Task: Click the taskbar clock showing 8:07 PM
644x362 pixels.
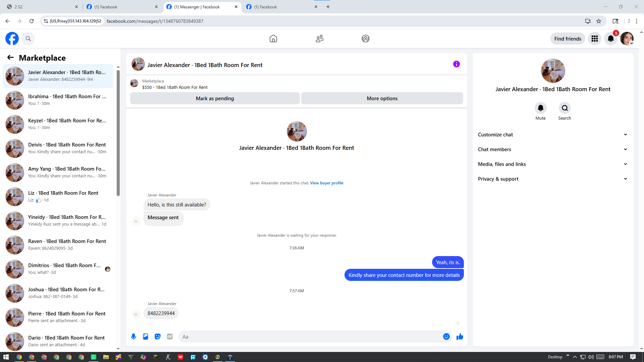Action: (616, 357)
